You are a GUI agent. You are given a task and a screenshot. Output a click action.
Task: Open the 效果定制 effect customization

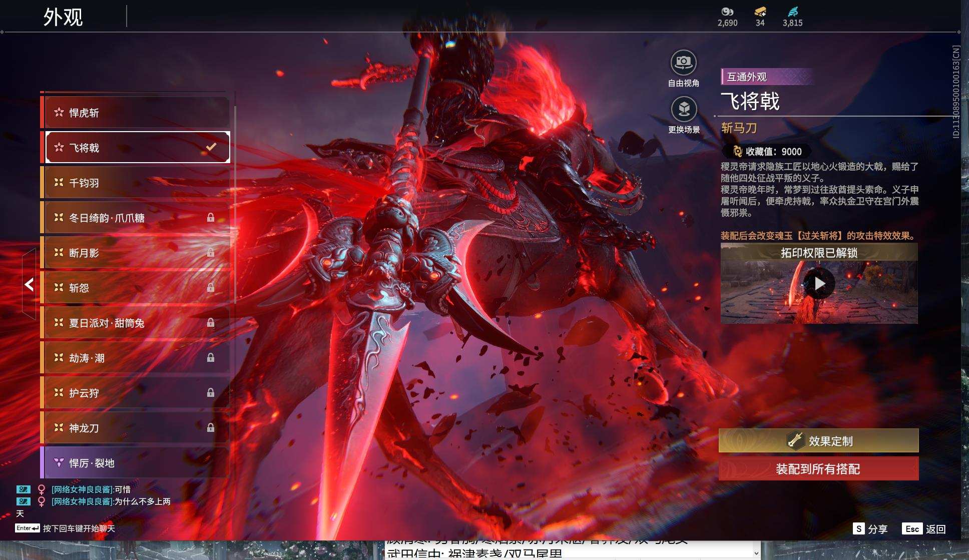pos(818,440)
